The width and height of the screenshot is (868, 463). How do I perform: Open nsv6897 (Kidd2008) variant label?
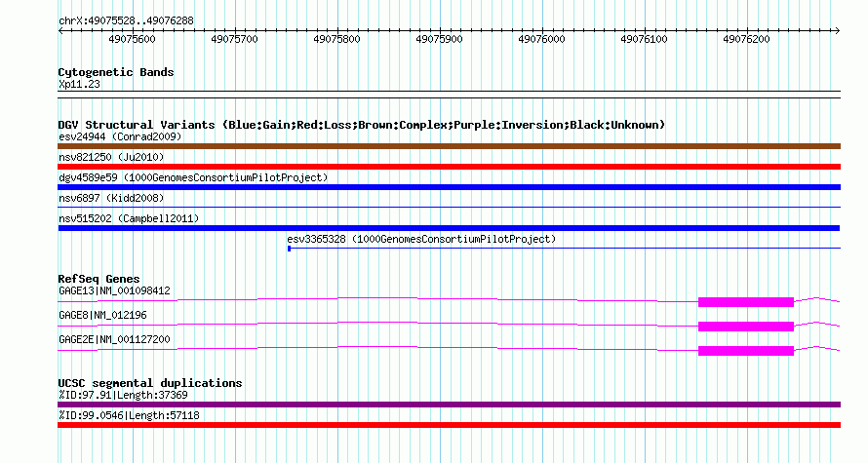[x=111, y=198]
